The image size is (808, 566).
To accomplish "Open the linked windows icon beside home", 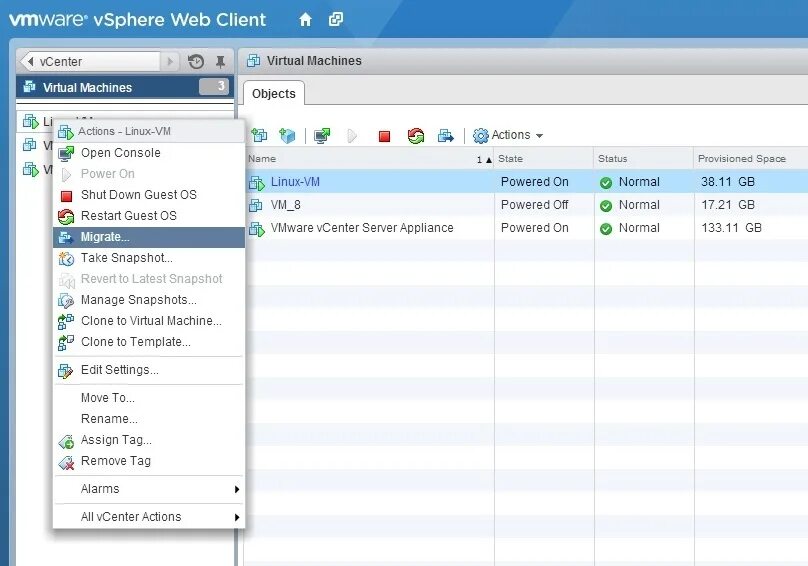I will 335,20.
